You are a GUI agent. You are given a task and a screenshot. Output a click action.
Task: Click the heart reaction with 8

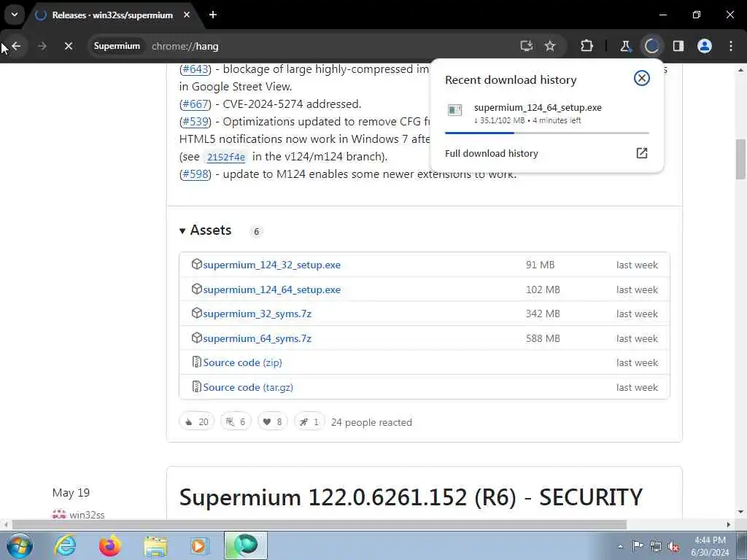coord(273,422)
